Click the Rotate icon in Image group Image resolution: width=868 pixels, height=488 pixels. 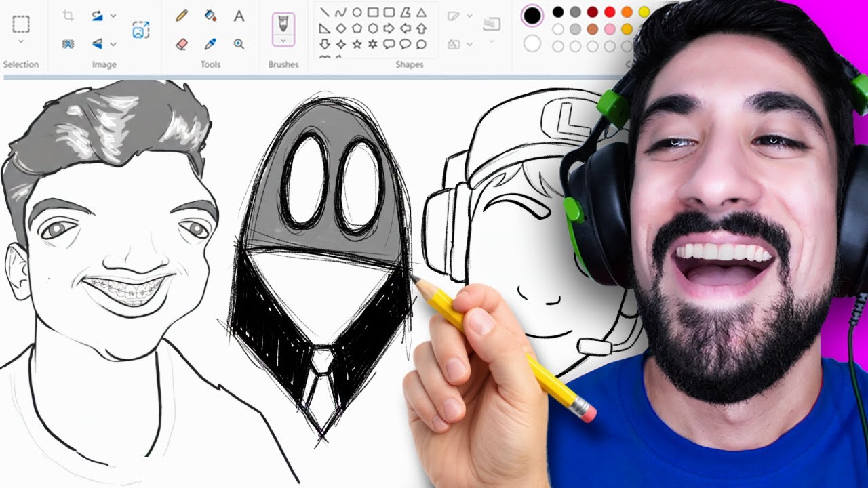click(x=97, y=16)
